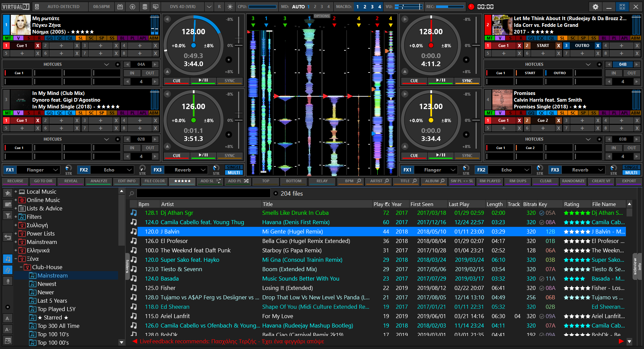Click the search magnifier icon

pos(131,194)
